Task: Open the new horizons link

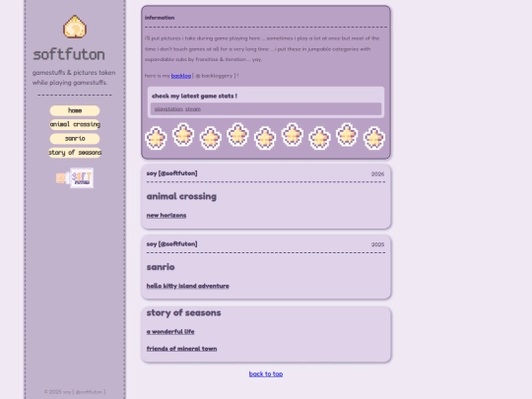Action: click(x=166, y=215)
